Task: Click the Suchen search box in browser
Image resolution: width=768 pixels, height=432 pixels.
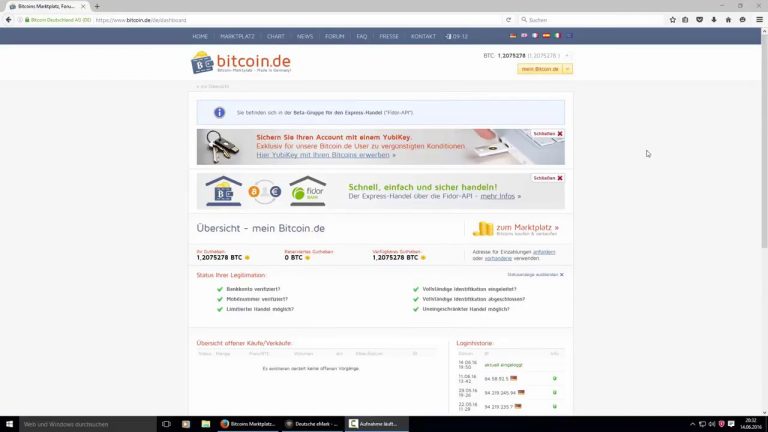Action: pyautogui.click(x=591, y=20)
